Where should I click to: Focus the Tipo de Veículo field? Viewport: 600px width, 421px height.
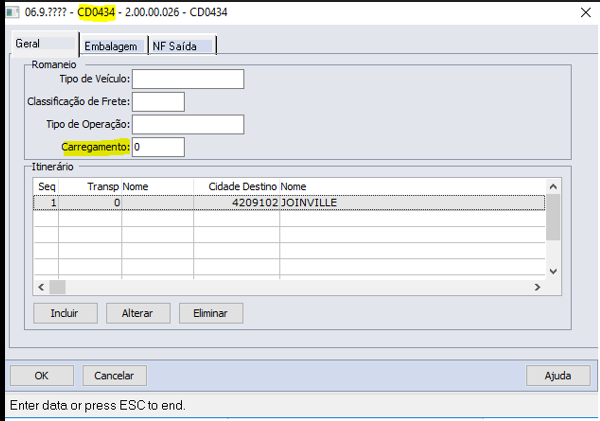point(188,79)
